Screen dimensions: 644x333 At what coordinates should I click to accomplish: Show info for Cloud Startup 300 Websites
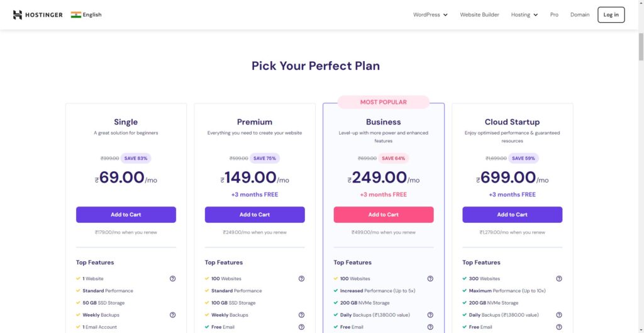click(x=559, y=279)
